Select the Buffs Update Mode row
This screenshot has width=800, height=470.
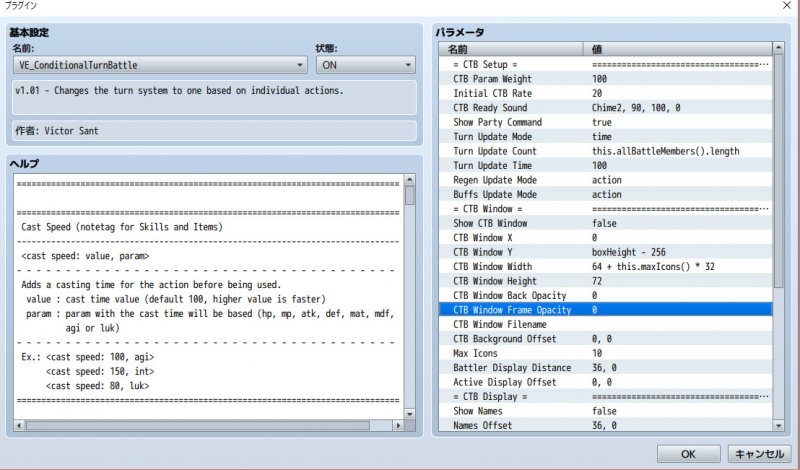click(x=606, y=194)
